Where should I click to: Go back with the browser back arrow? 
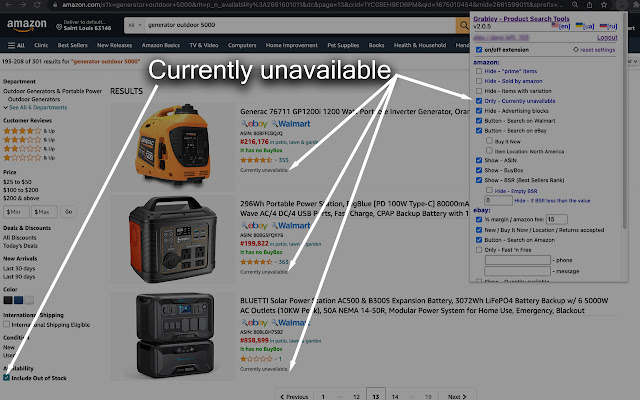point(8,5)
